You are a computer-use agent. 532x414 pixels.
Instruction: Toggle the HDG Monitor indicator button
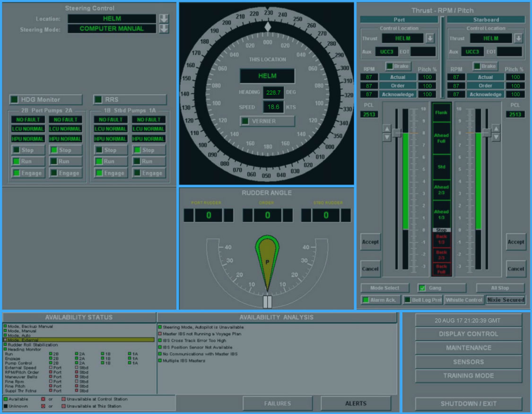[45, 100]
